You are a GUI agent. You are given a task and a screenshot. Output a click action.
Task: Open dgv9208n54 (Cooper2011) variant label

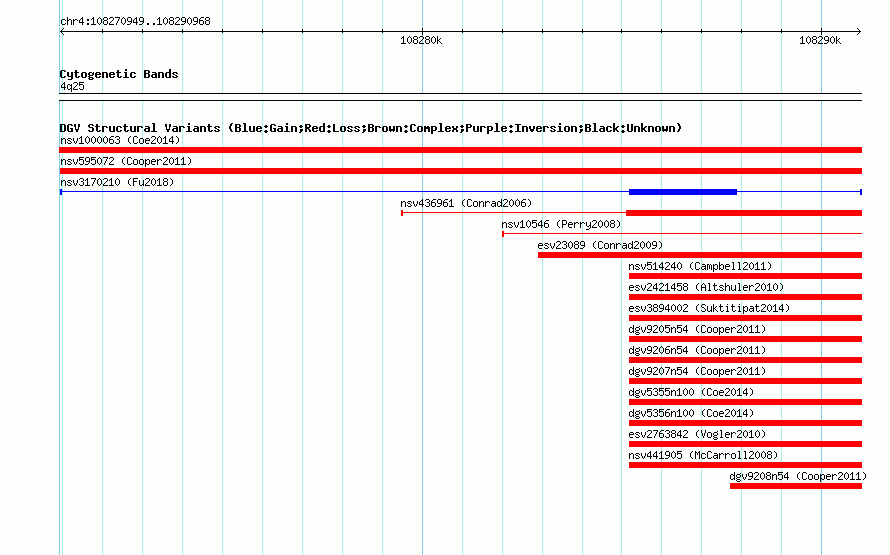pyautogui.click(x=798, y=476)
